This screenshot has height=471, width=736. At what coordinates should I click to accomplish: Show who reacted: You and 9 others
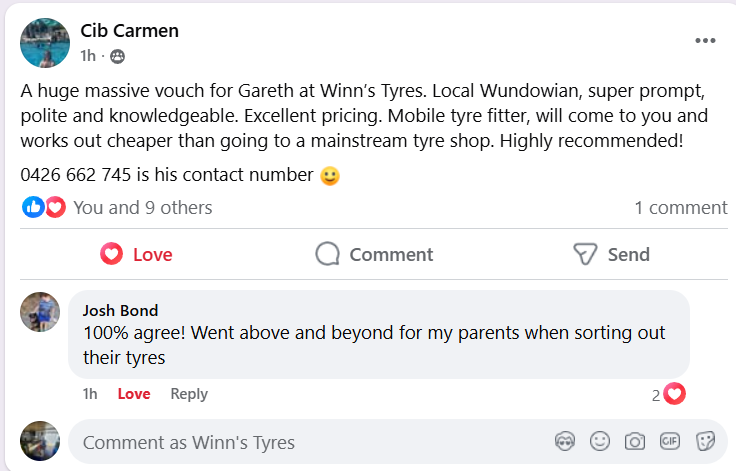[142, 207]
